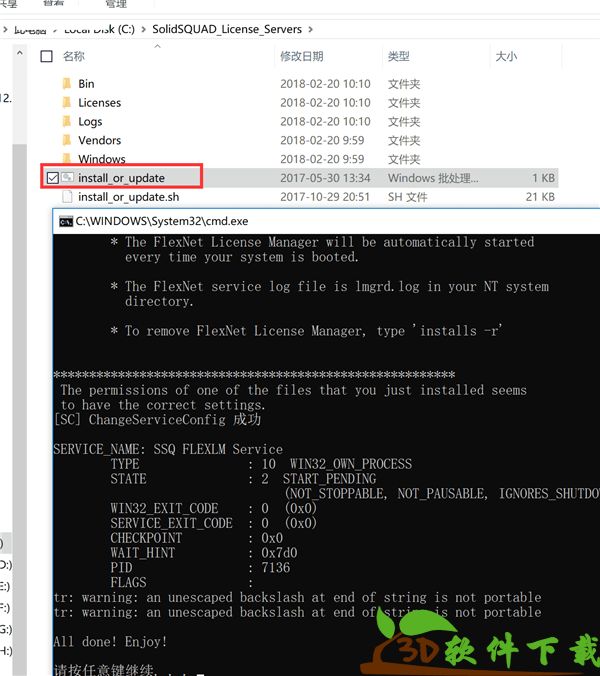Select the Logs folder name
600x676 pixels.
pos(90,122)
